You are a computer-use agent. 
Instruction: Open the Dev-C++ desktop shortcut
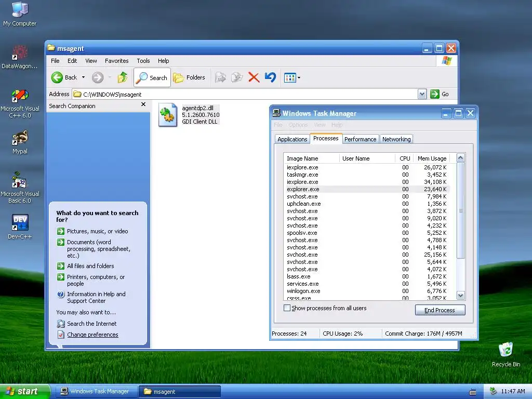[20, 227]
